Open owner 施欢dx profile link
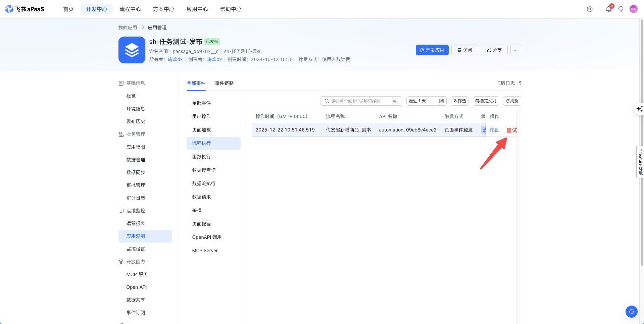Image resolution: width=644 pixels, height=324 pixels. [175, 59]
